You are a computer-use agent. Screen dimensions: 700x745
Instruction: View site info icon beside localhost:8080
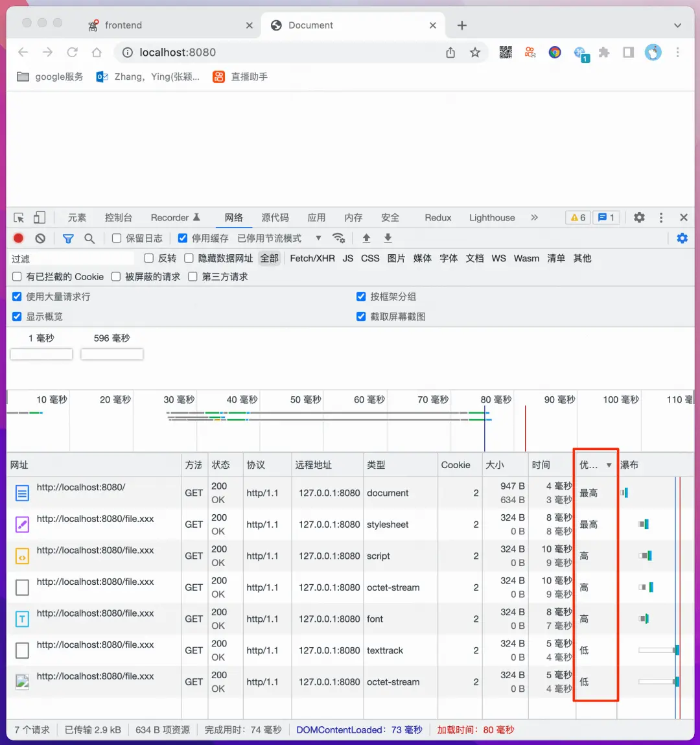click(x=128, y=53)
